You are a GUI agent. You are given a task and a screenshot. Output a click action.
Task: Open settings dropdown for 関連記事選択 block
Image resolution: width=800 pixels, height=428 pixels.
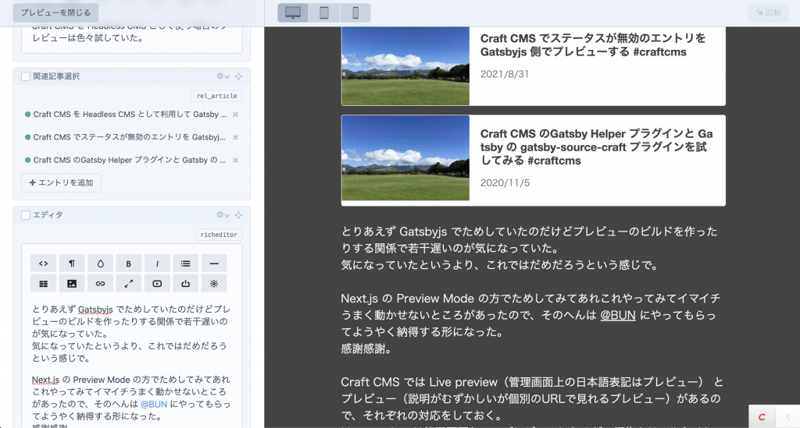(223, 76)
